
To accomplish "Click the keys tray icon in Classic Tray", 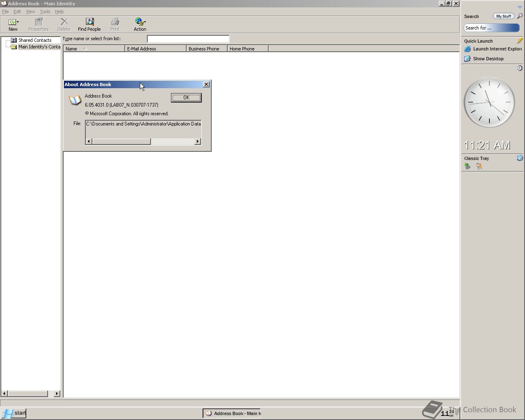I will pyautogui.click(x=479, y=166).
